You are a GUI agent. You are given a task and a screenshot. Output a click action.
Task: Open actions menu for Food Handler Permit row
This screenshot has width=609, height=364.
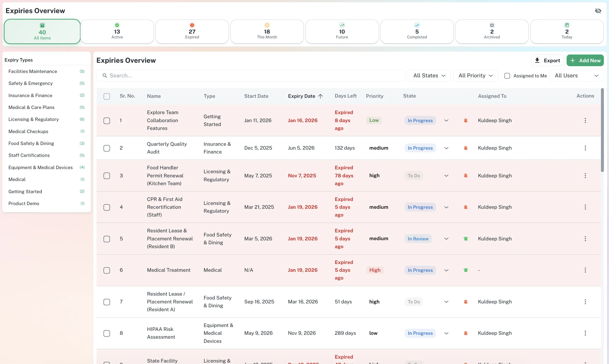[x=585, y=176]
